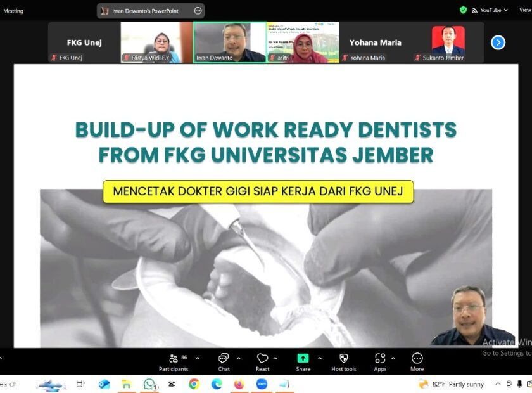The height and width of the screenshot is (393, 532).
Task: Expand the Share options arrow
Action: pos(320,358)
